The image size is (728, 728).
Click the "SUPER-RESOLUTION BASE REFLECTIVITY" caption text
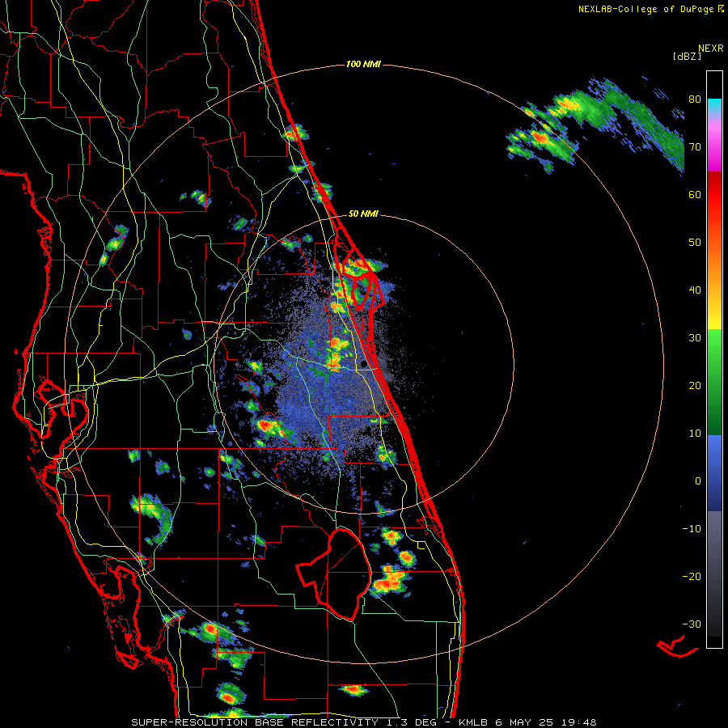tap(255, 722)
